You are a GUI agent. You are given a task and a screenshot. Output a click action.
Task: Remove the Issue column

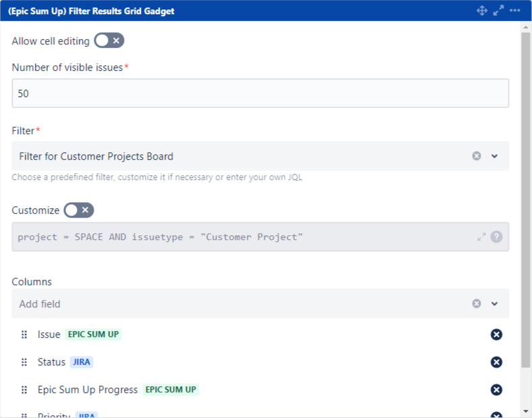496,334
